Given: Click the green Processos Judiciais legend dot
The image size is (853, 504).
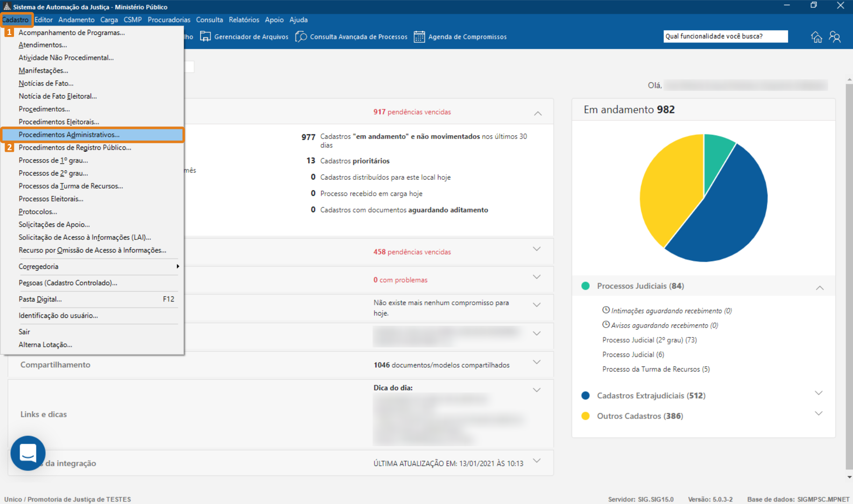Looking at the screenshot, I should [x=585, y=286].
